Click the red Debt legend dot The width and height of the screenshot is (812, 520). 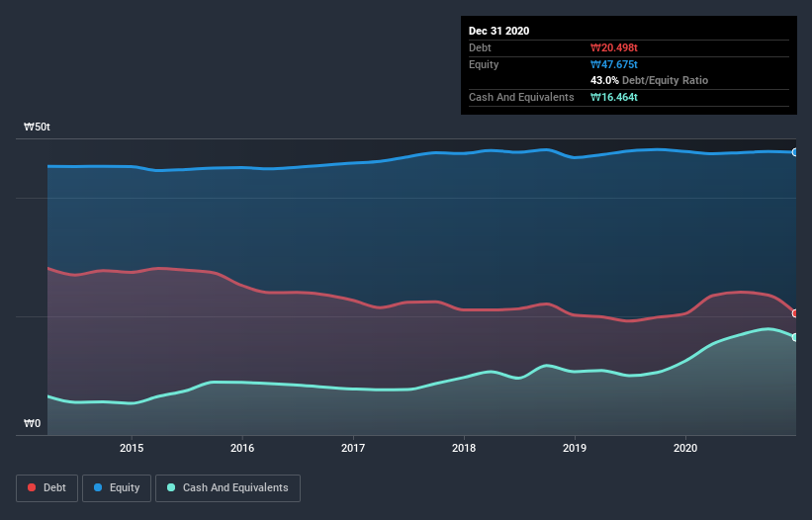click(x=32, y=487)
